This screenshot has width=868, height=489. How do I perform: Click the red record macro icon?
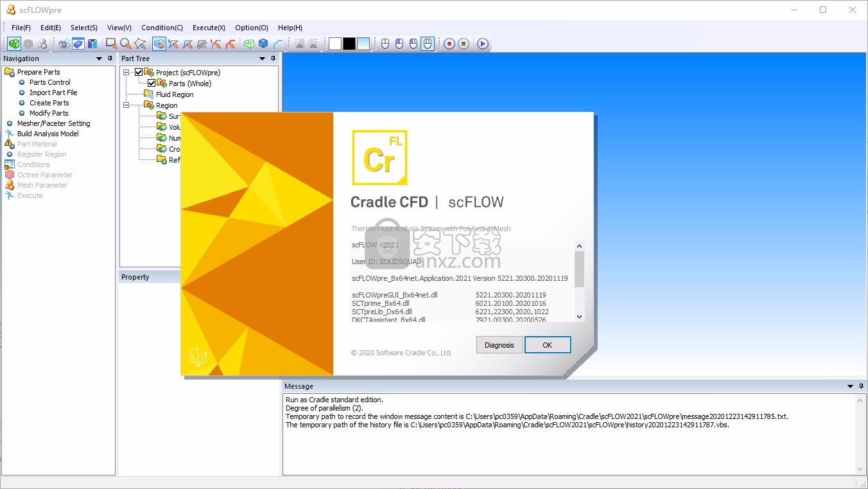[x=449, y=44]
